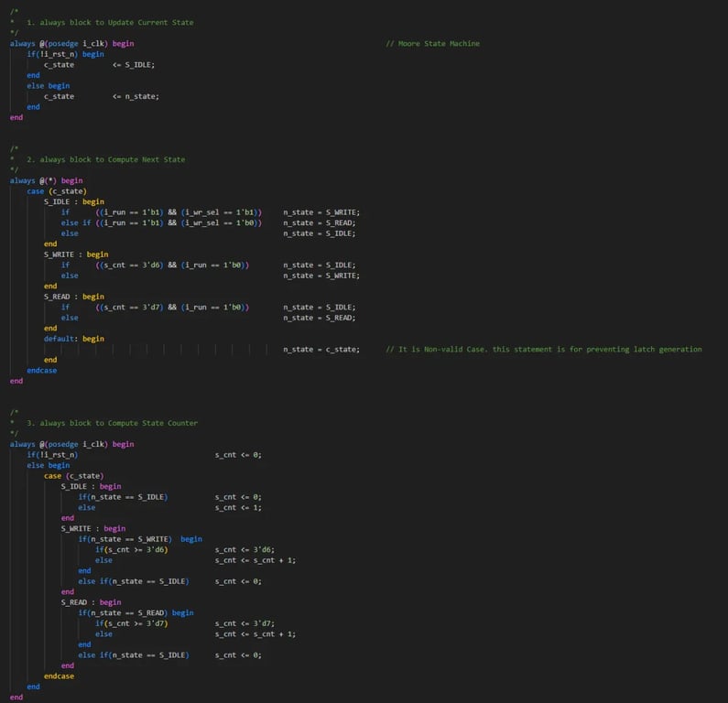Place cursor on 'c_state <= n_state;' line

[102, 96]
